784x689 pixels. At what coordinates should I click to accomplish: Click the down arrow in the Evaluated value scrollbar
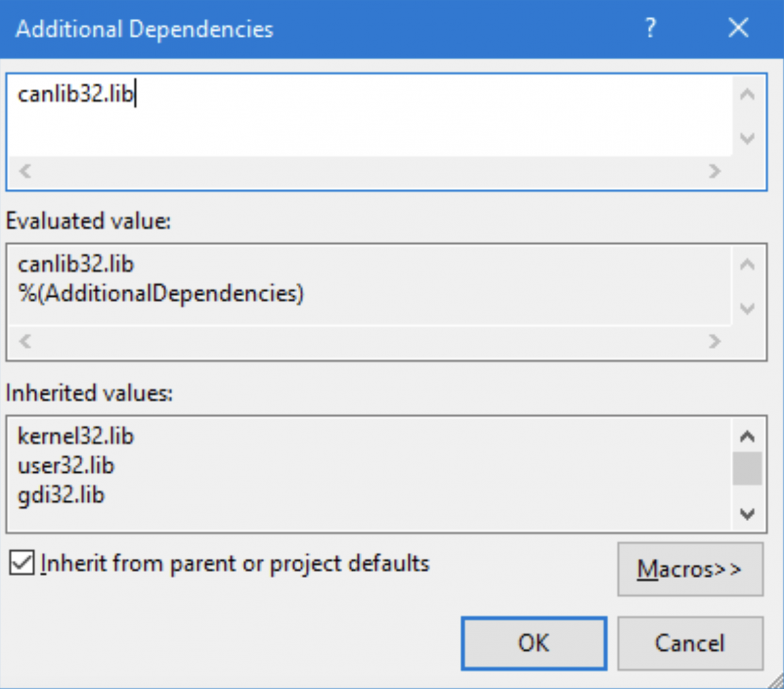[x=747, y=309]
